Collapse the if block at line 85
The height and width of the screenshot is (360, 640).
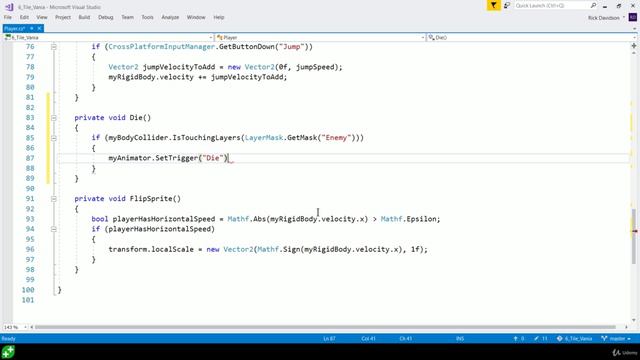pos(53,138)
